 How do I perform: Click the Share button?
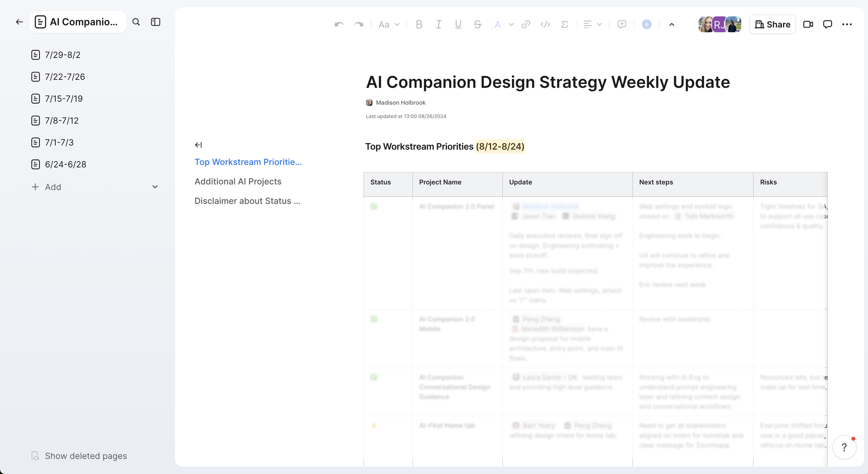(x=772, y=24)
